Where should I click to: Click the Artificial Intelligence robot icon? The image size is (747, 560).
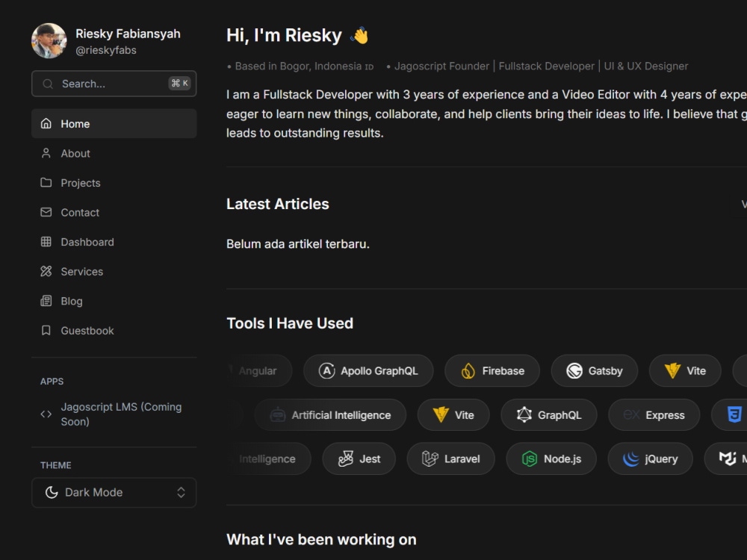(278, 414)
